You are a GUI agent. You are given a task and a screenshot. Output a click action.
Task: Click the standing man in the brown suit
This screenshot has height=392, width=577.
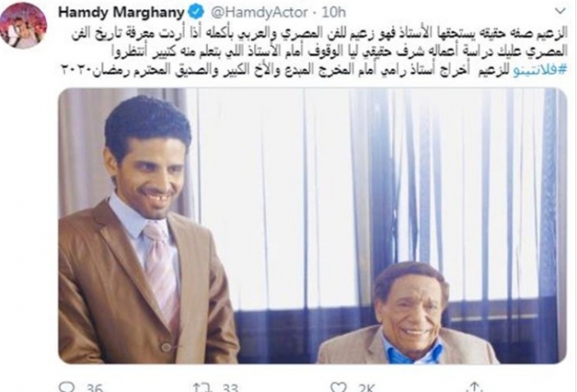click(x=148, y=236)
